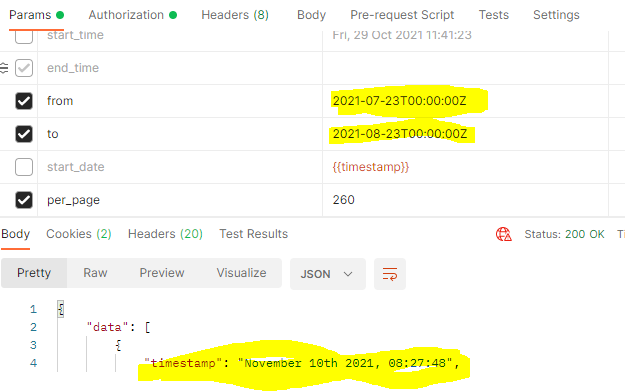Grab the drag handle on end_time row
Screen dimensions: 625x391
(4, 68)
